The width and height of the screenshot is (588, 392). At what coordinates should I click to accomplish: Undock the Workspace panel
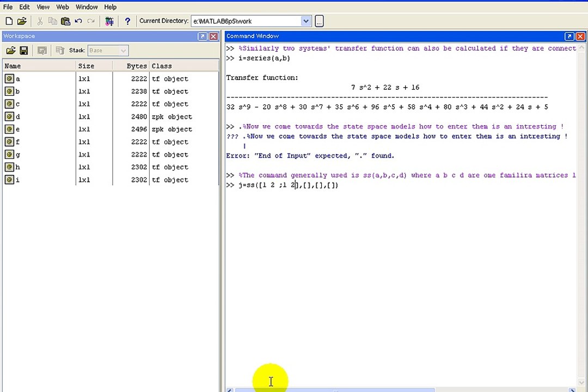tap(203, 36)
